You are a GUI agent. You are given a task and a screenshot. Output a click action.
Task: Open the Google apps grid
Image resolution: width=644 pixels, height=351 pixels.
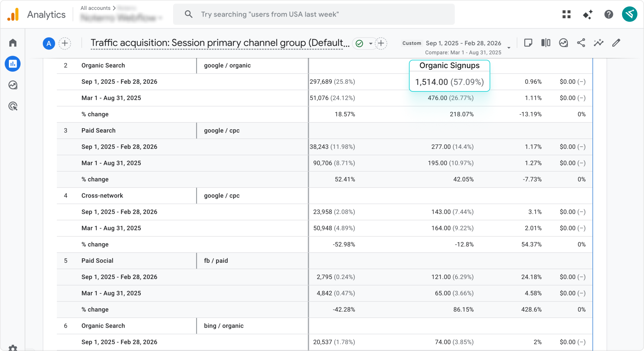[567, 14]
